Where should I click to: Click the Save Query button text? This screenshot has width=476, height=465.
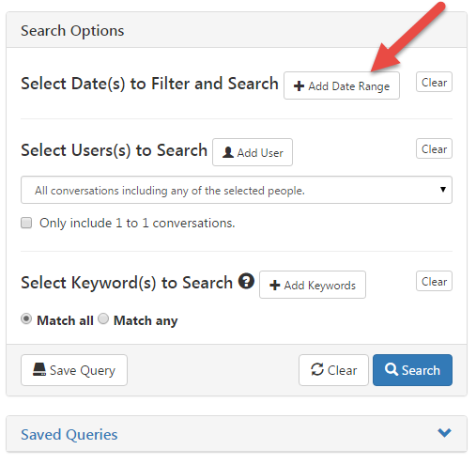[x=83, y=370]
